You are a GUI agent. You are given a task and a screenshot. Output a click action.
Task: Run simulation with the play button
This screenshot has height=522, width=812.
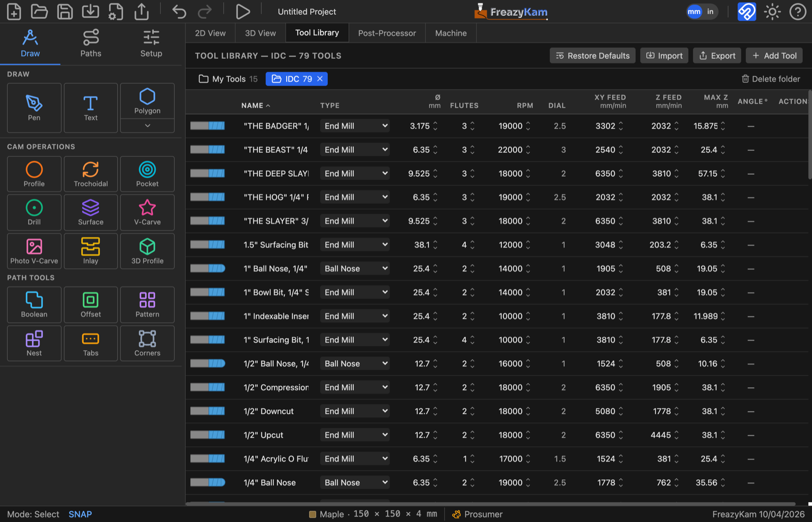coord(243,11)
